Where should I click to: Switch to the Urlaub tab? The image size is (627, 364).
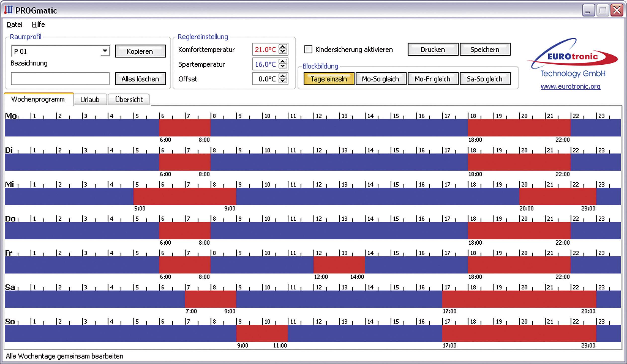click(90, 100)
